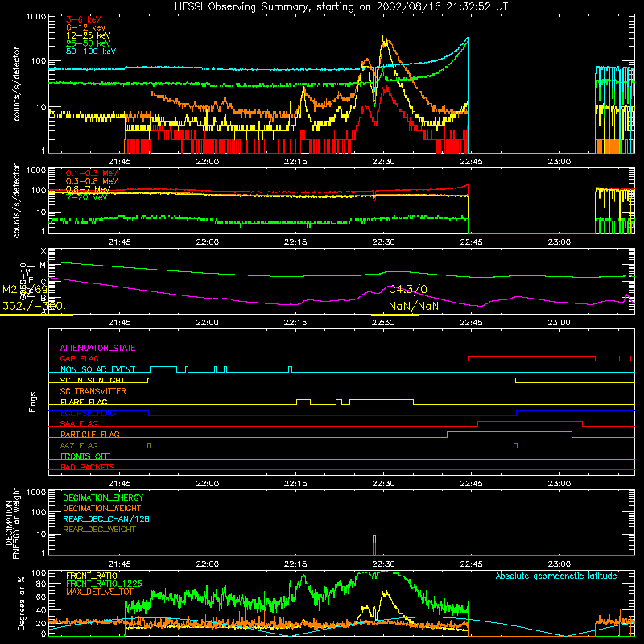Select the 302./-300. position annotation

tap(33, 306)
